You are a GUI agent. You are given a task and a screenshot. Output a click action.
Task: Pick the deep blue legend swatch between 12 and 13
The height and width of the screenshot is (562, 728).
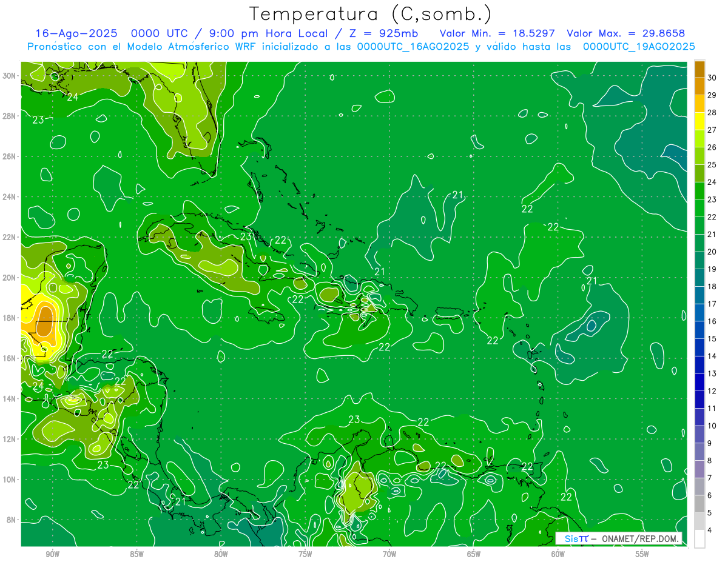tap(699, 382)
